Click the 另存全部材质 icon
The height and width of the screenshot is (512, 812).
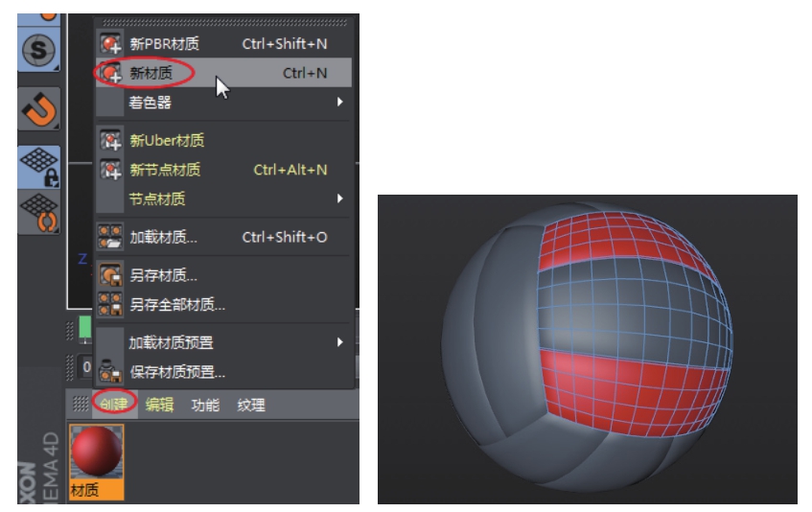[x=111, y=305]
